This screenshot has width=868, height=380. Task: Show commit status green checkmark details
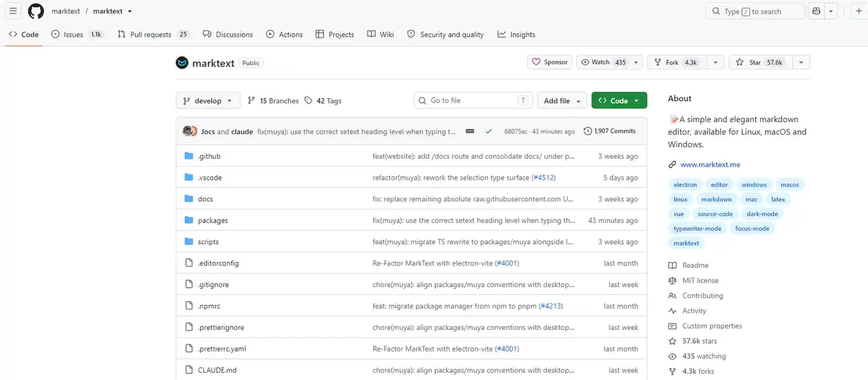[x=489, y=131]
